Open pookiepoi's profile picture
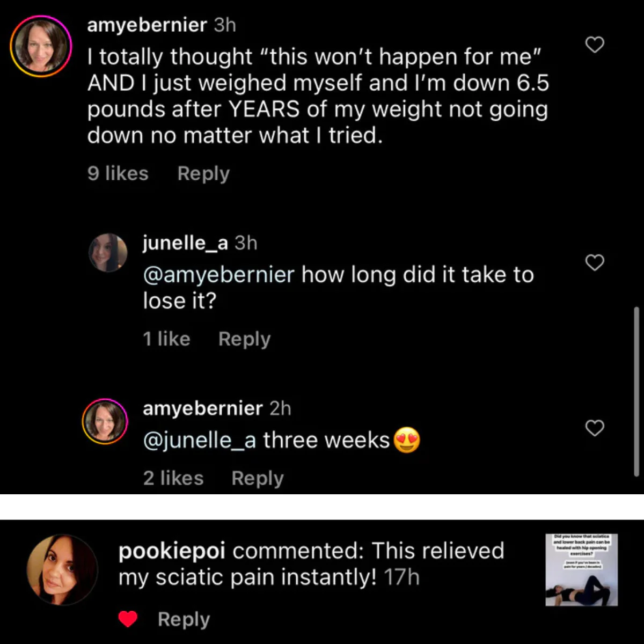This screenshot has width=644, height=644. pyautogui.click(x=62, y=569)
